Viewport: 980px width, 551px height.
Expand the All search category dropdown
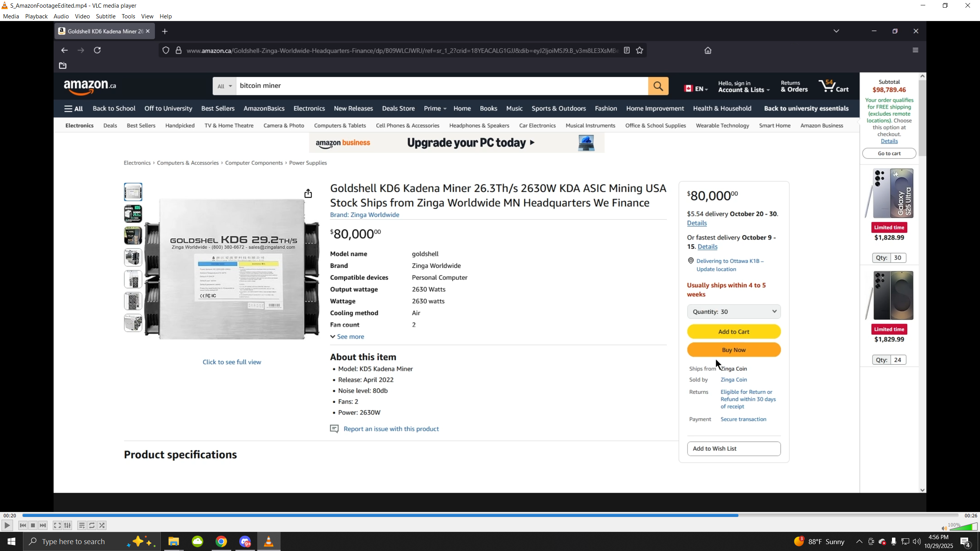(224, 86)
